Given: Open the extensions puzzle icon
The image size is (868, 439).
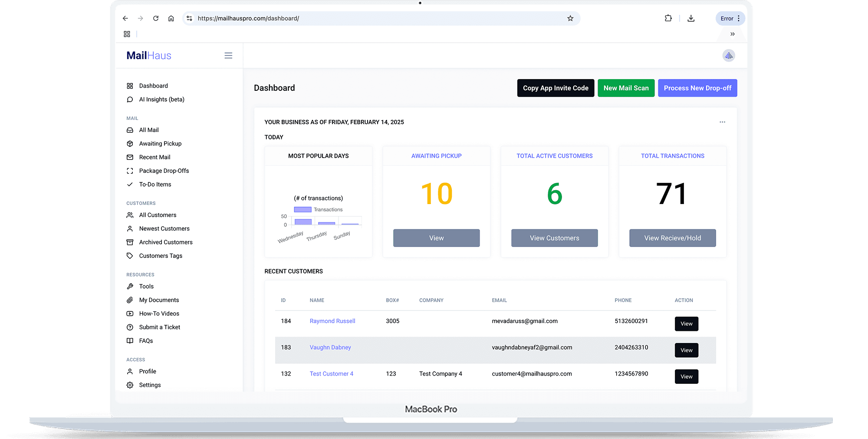Looking at the screenshot, I should [668, 18].
